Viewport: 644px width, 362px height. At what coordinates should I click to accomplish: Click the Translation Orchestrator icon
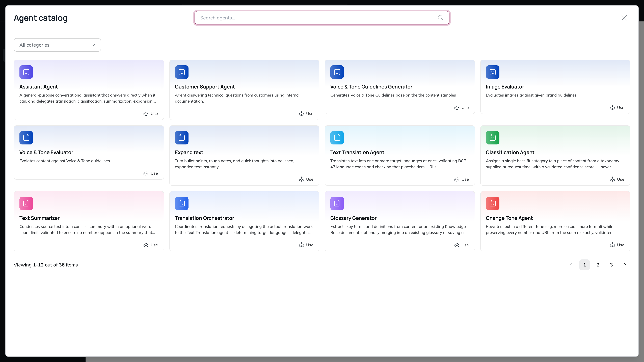pos(182,203)
